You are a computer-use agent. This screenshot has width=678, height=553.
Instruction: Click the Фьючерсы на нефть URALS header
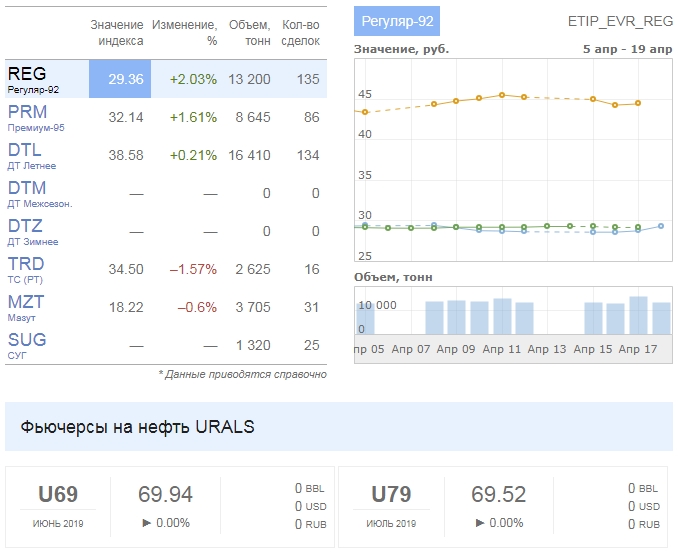click(138, 427)
